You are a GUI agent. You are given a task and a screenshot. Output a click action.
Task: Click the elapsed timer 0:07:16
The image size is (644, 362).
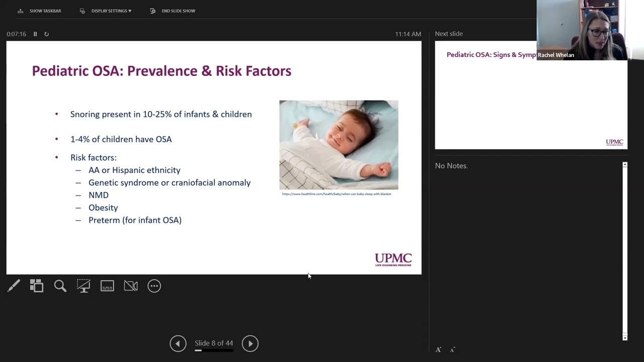(17, 34)
